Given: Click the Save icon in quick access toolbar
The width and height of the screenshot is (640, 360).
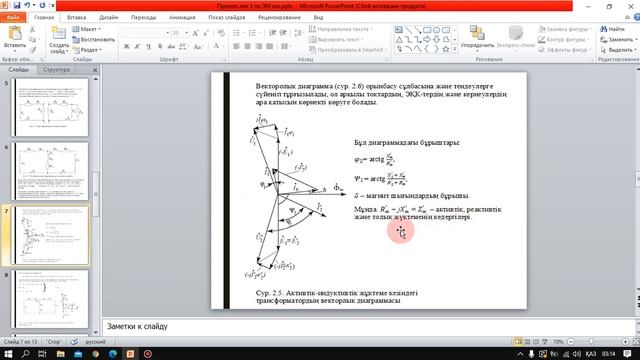Looking at the screenshot, I should 17,5.
